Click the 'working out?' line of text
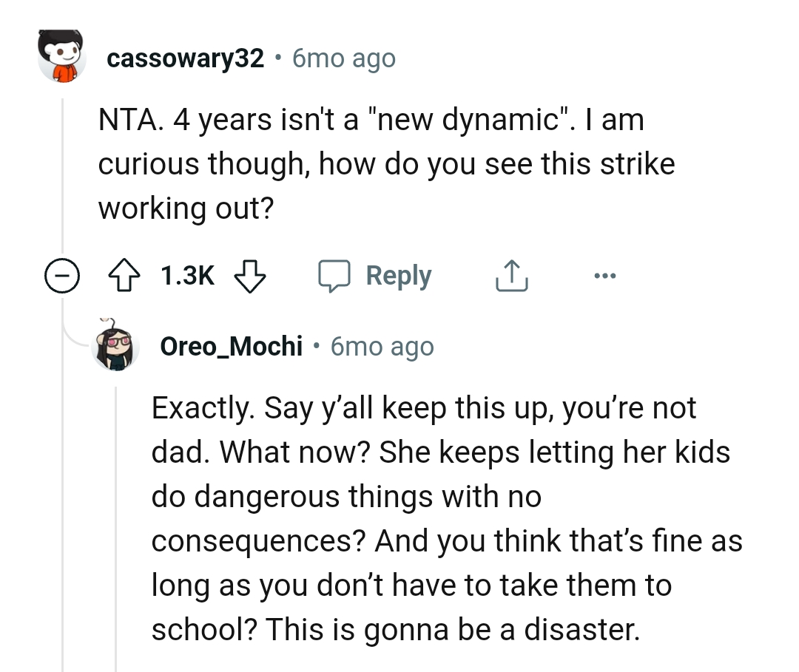799x672 pixels. pyautogui.click(x=186, y=208)
